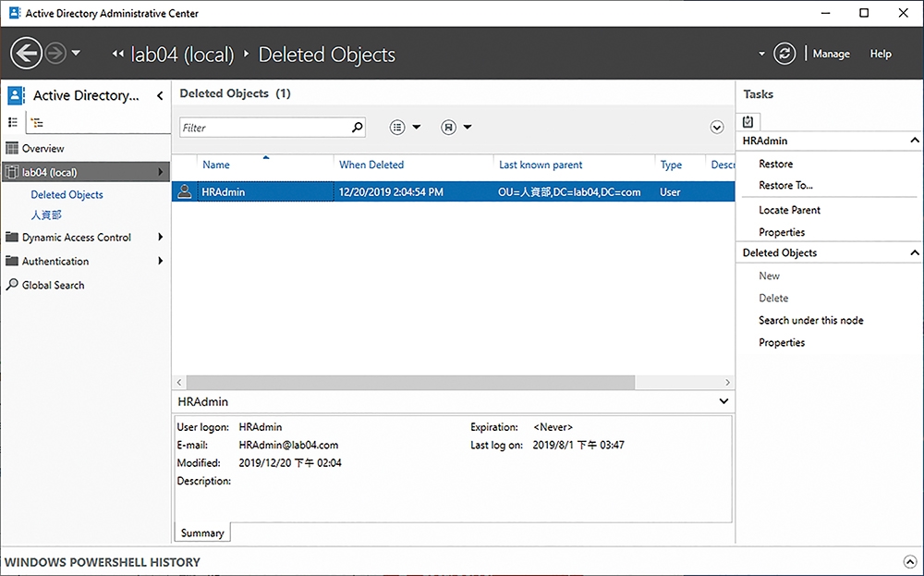Click Restore To... task
Image resolution: width=924 pixels, height=576 pixels.
pyautogui.click(x=785, y=185)
